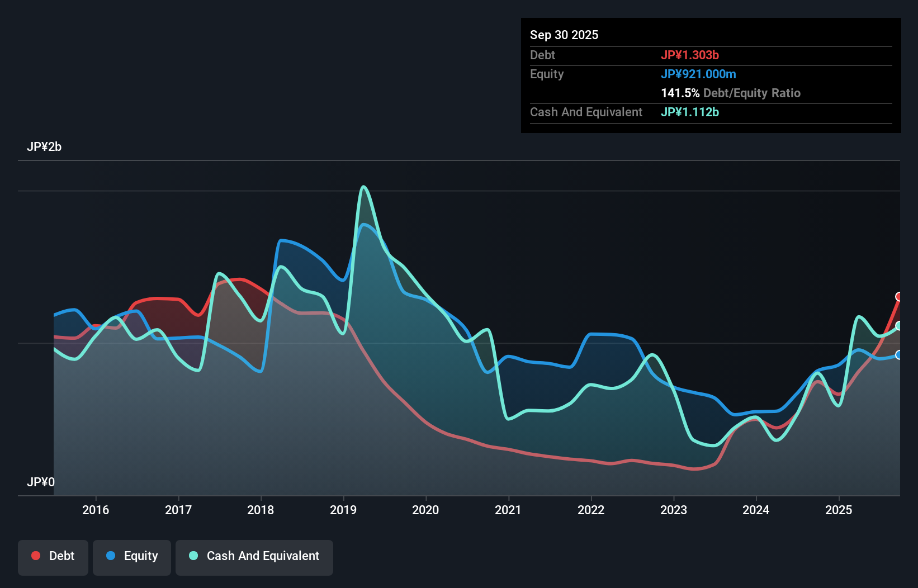918x588 pixels.
Task: Click the JP¥921.000m Equity value link
Action: click(699, 74)
